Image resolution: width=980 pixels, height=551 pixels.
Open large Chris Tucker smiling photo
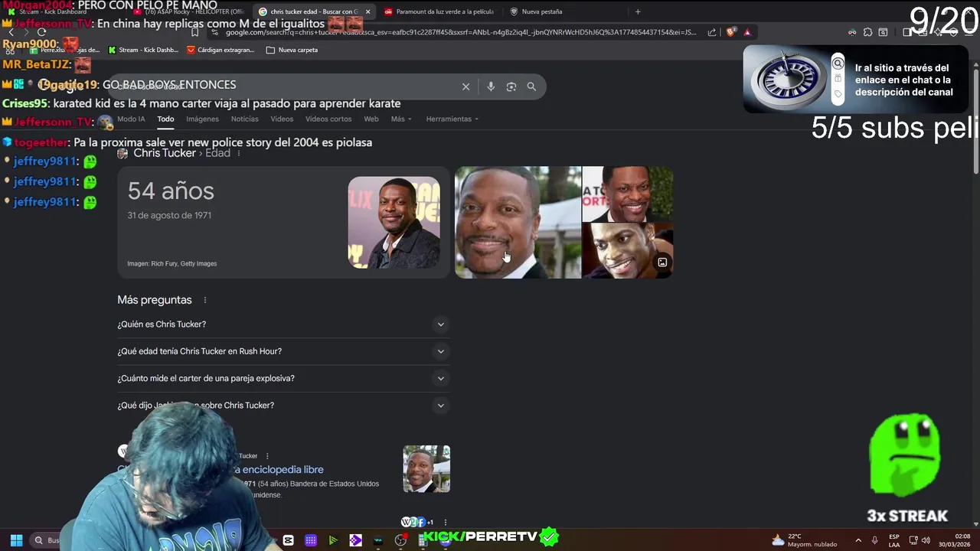point(518,223)
